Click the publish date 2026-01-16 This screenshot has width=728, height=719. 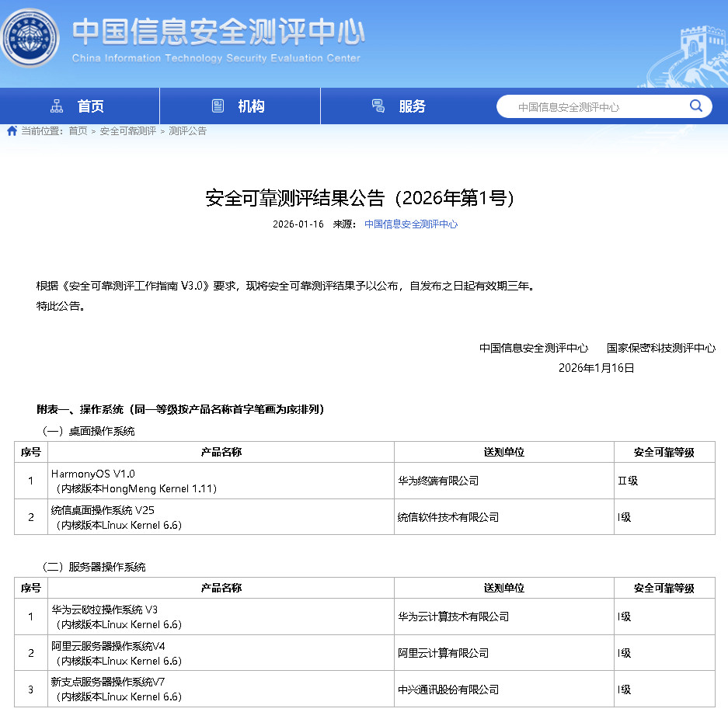[x=298, y=224]
